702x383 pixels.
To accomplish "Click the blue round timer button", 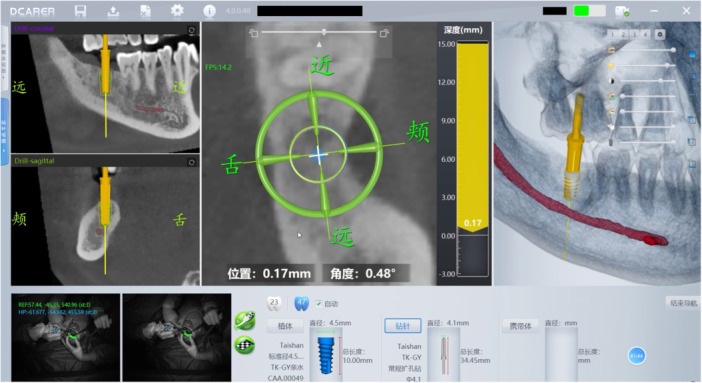I will pos(637,356).
